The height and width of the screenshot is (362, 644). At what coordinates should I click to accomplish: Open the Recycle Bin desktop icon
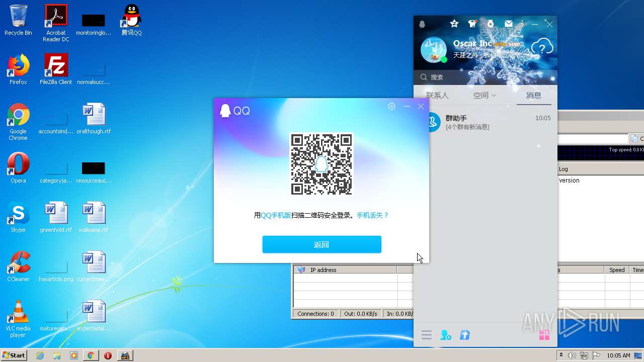pyautogui.click(x=18, y=20)
